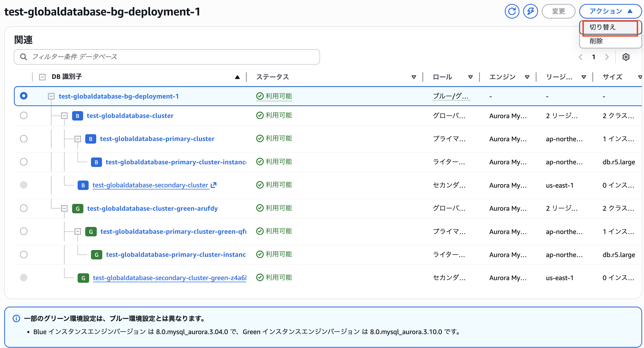This screenshot has height=348, width=644.
Task: Choose 削除 from the actions menu
Action: 596,41
